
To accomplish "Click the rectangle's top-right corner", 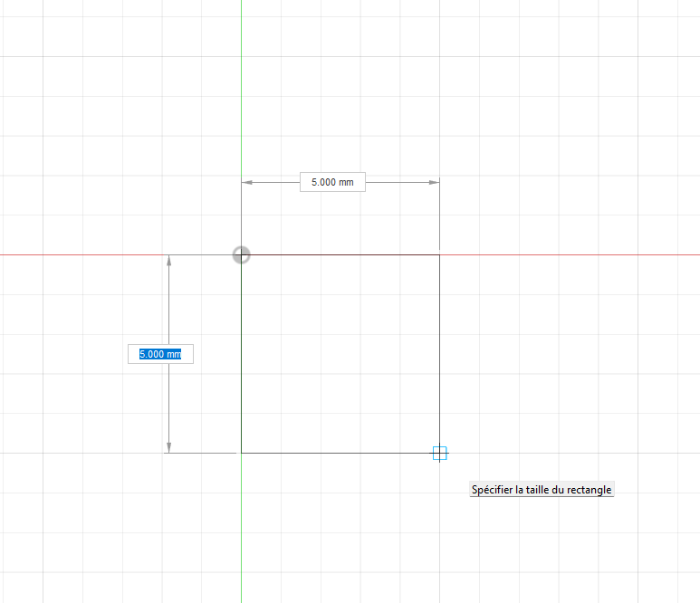I will [x=439, y=254].
